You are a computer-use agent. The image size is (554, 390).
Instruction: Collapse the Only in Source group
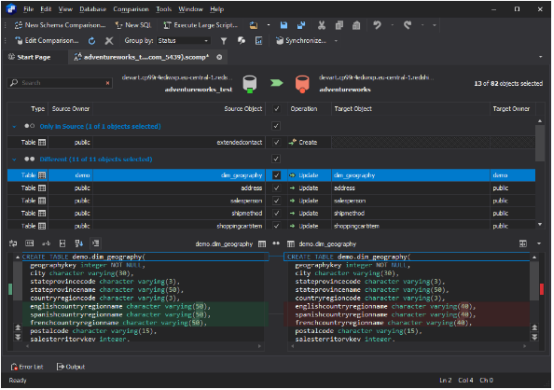[14, 126]
